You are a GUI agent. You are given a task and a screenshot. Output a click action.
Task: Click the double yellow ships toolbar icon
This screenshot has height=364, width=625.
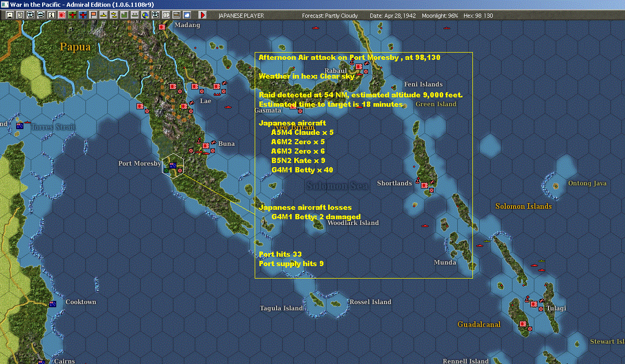click(114, 15)
